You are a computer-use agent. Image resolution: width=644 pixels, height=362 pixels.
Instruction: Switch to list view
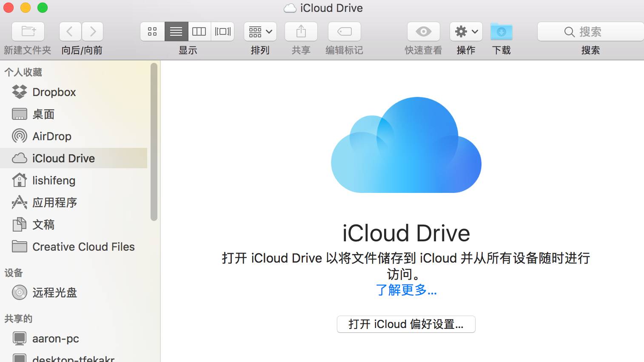pos(176,31)
